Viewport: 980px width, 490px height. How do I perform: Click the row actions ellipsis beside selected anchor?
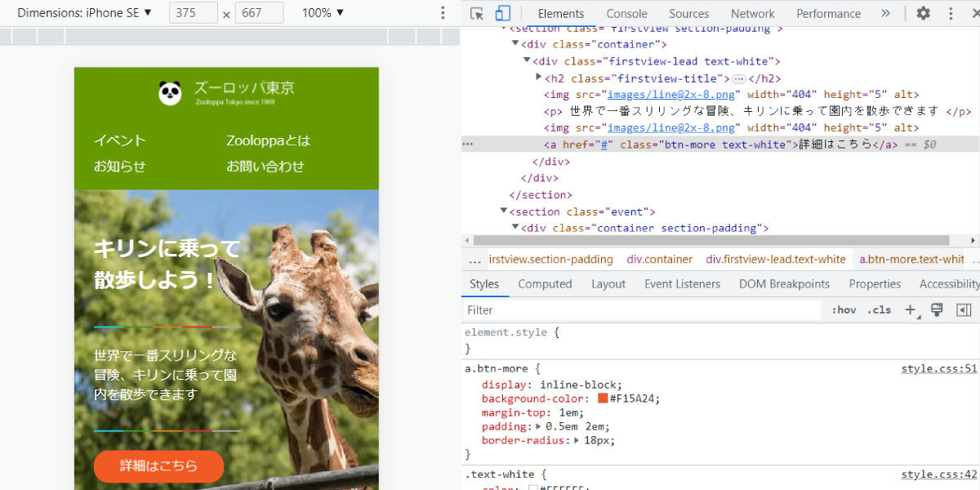[x=468, y=144]
